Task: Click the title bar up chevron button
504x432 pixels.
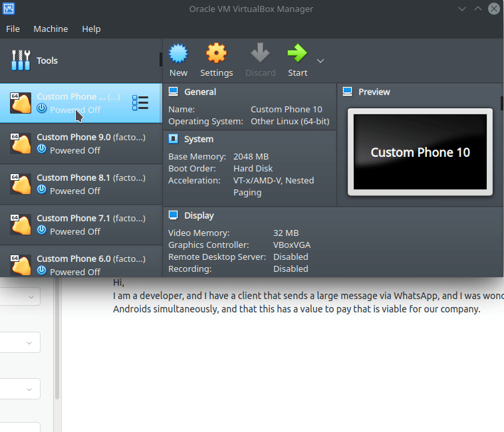Action: (478, 9)
